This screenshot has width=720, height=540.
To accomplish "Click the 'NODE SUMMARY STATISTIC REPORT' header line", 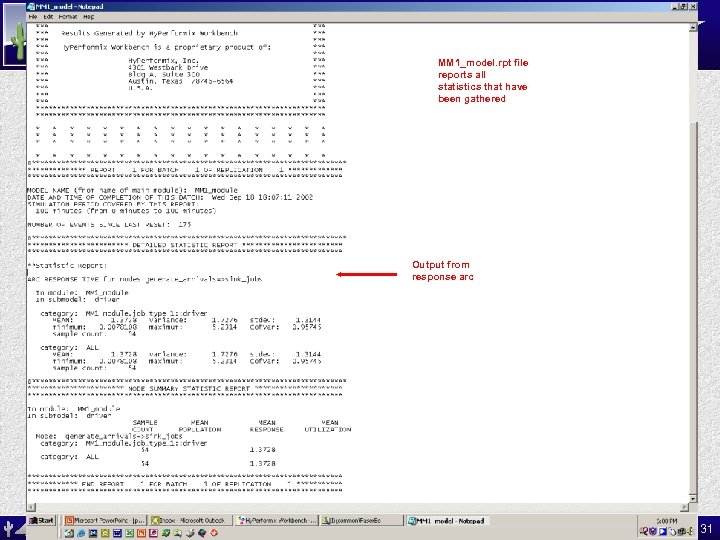I will click(x=185, y=388).
